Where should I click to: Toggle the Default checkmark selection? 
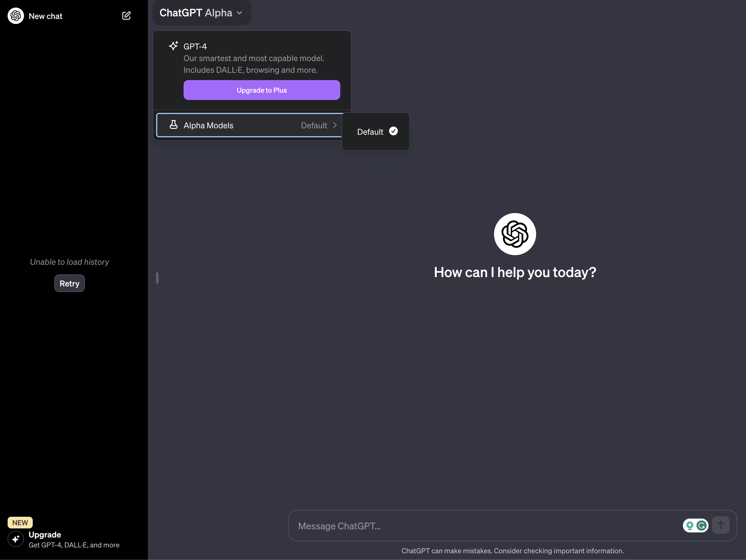[393, 131]
